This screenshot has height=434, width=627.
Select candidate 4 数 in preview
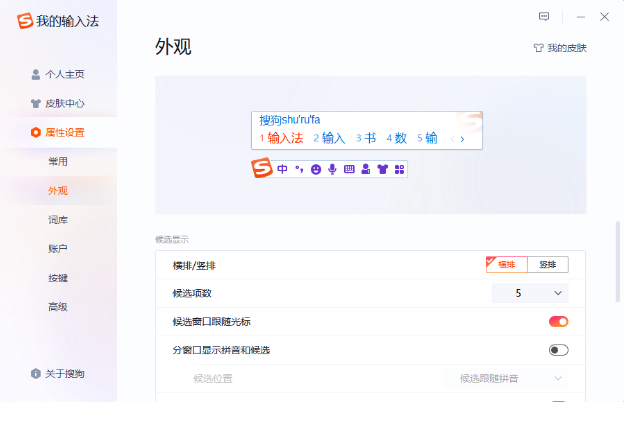[397, 138]
